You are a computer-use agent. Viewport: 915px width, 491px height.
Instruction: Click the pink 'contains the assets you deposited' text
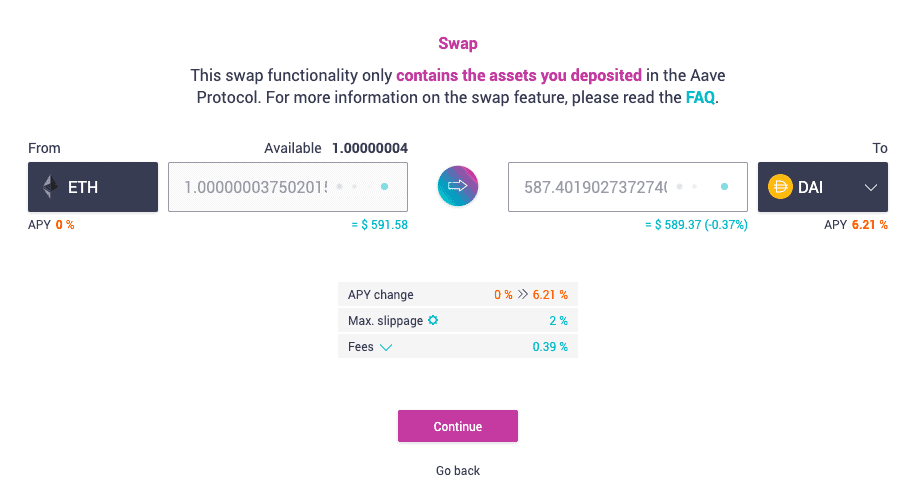click(x=519, y=74)
